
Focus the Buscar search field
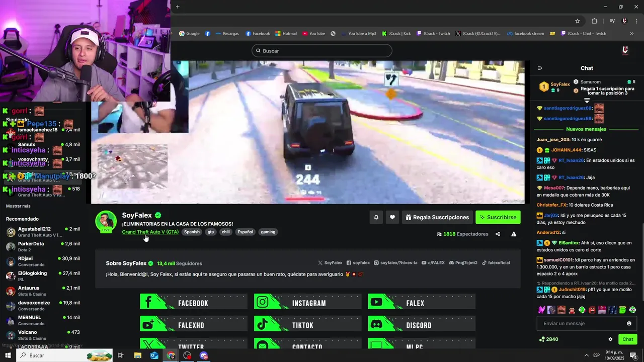point(322,51)
